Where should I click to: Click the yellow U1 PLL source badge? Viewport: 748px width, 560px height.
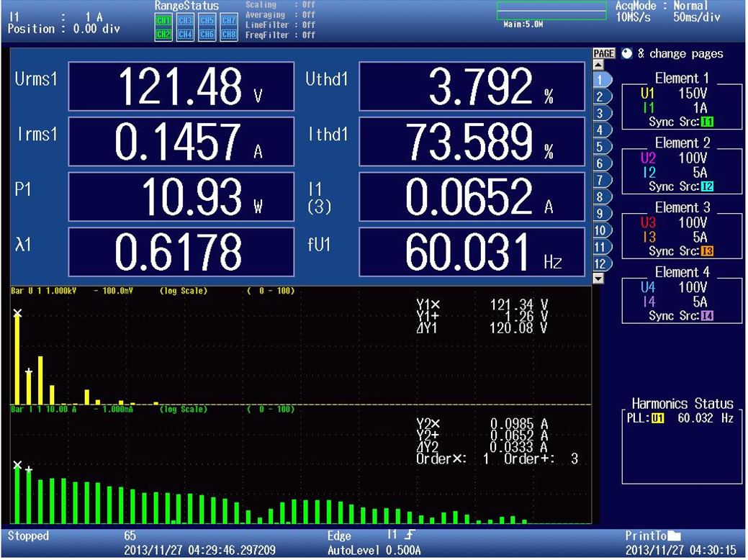(x=657, y=418)
